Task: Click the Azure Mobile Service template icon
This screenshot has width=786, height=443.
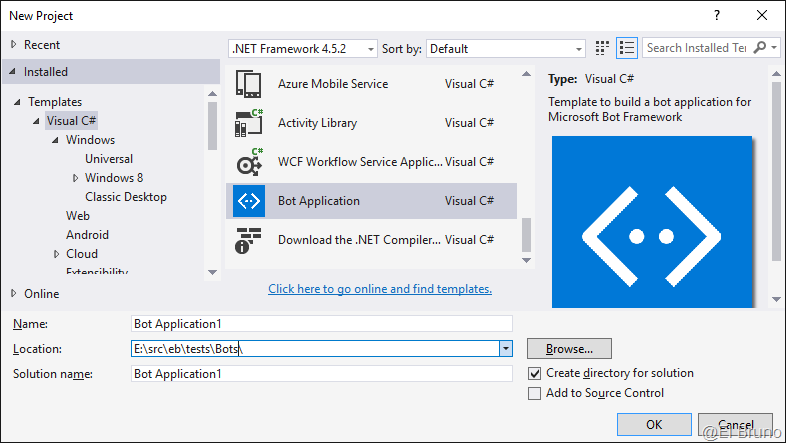Action: pos(247,84)
